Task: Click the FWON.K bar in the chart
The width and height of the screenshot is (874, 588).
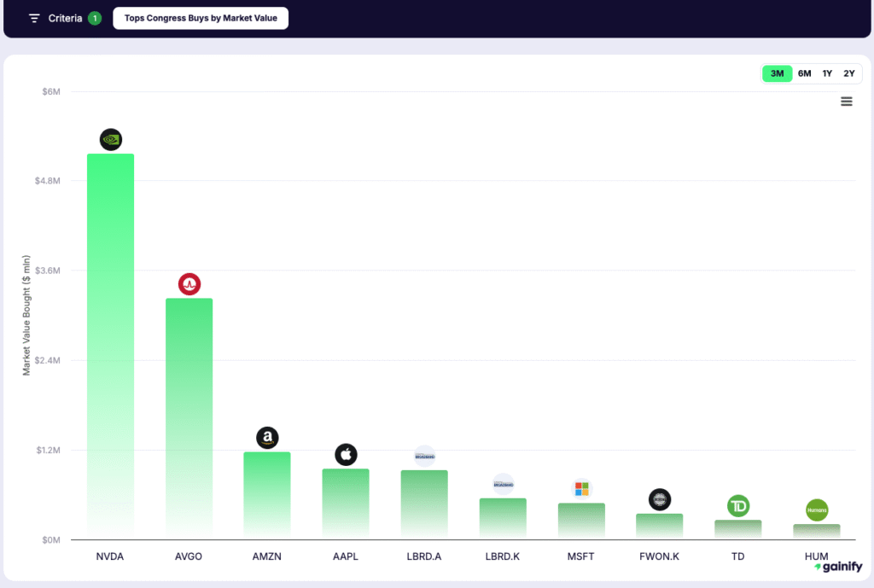Action: tap(660, 527)
